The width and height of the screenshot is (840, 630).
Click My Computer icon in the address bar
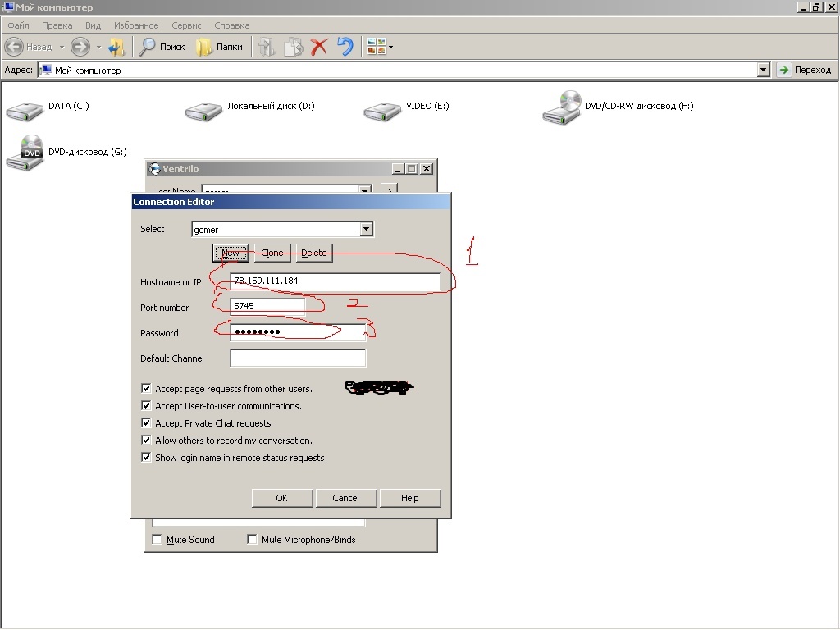coord(47,71)
